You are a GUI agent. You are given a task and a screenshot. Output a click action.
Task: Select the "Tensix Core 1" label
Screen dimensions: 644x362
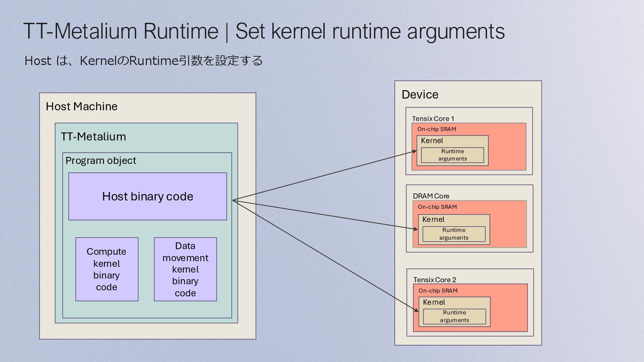click(x=433, y=119)
